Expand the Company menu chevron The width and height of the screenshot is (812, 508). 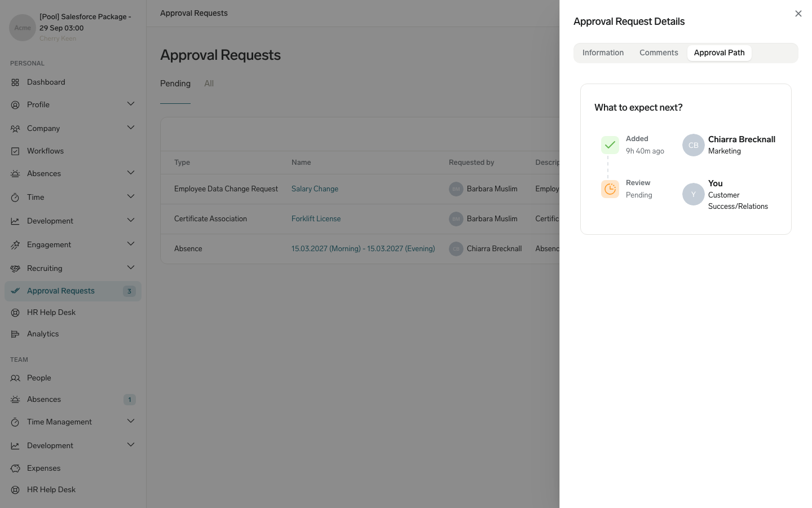[131, 128]
